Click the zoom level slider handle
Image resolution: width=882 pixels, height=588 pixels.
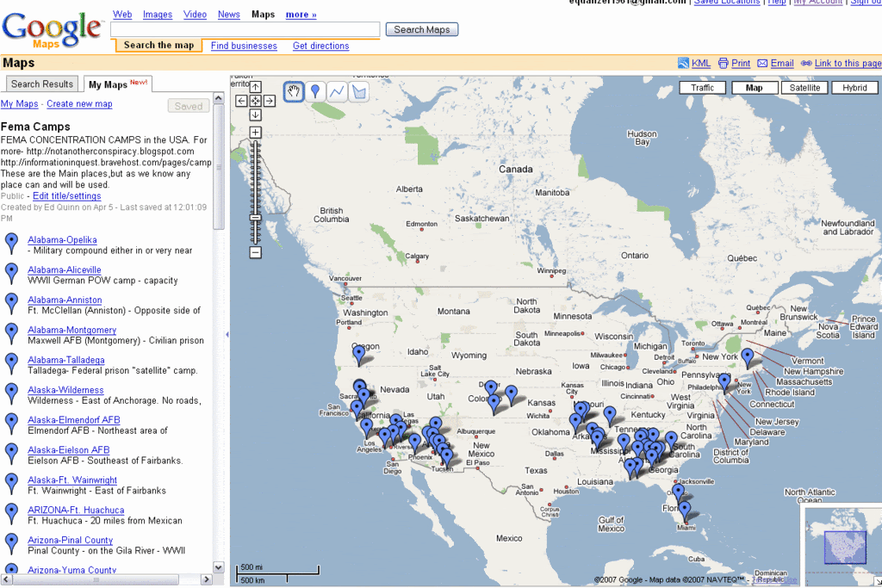255,218
